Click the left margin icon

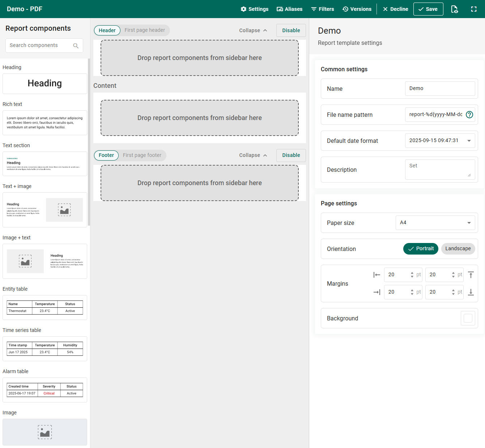coord(377,275)
